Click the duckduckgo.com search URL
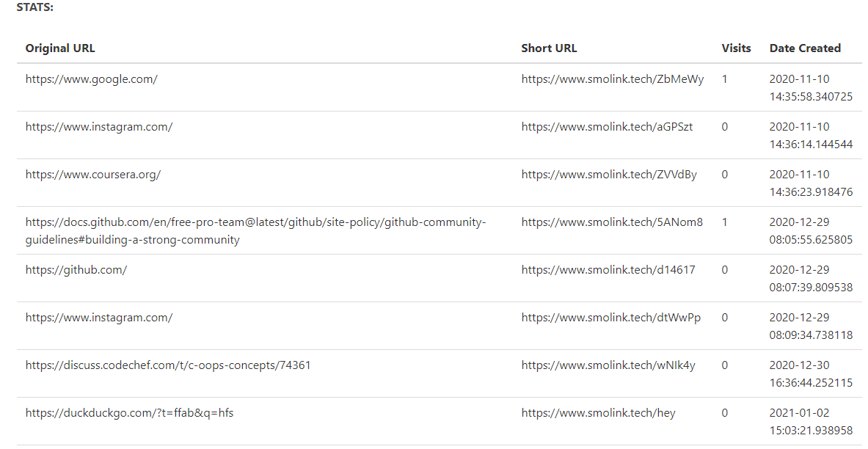Viewport: 868px width, 449px height. [x=130, y=412]
